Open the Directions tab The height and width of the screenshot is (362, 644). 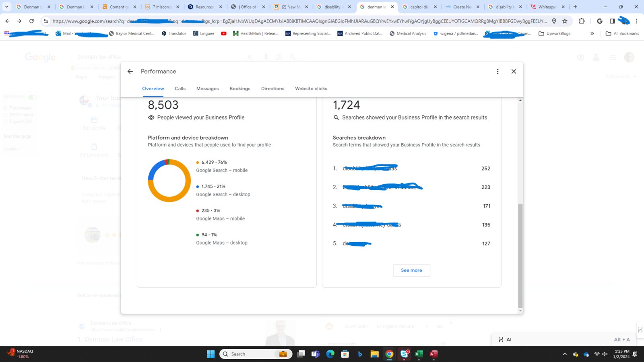[x=272, y=88]
